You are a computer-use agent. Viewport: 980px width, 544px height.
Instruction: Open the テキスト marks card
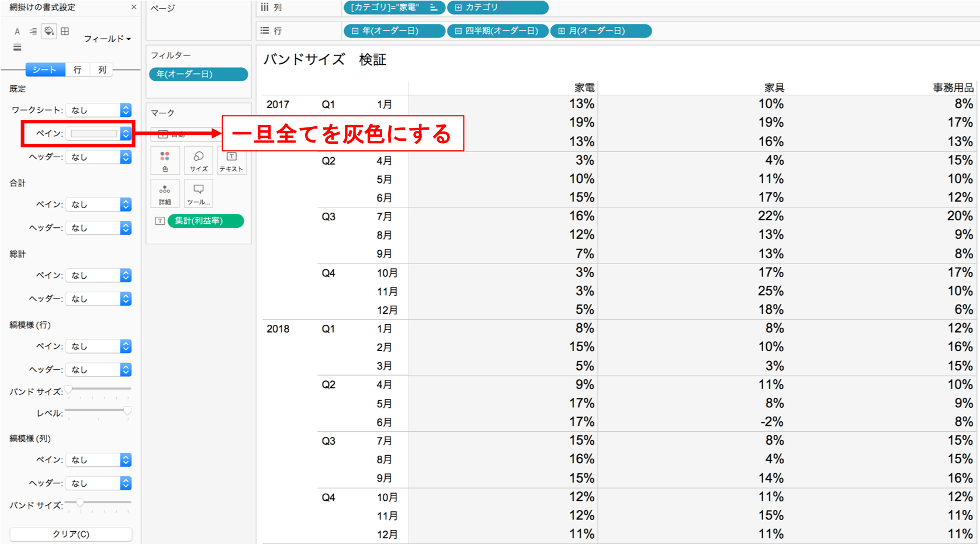tap(231, 161)
